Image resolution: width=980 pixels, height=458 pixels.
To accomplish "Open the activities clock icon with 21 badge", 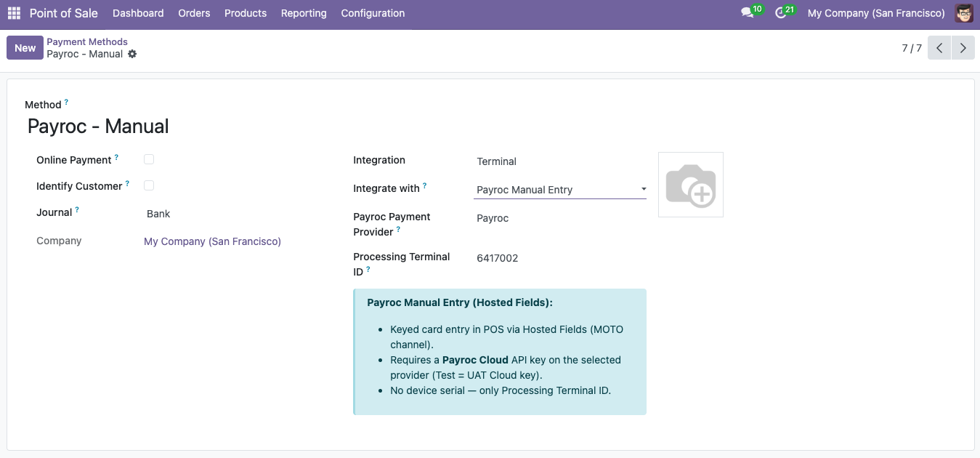I will click(x=785, y=12).
